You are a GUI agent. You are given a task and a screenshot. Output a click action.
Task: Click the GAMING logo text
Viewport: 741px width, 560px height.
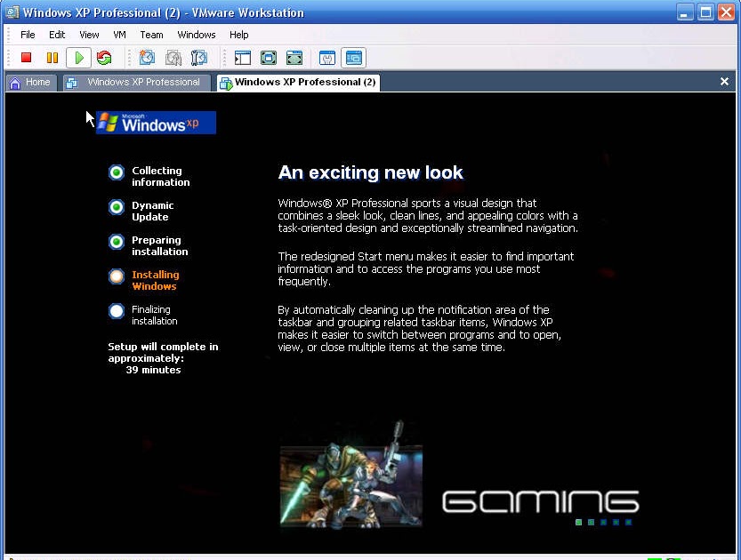point(541,501)
